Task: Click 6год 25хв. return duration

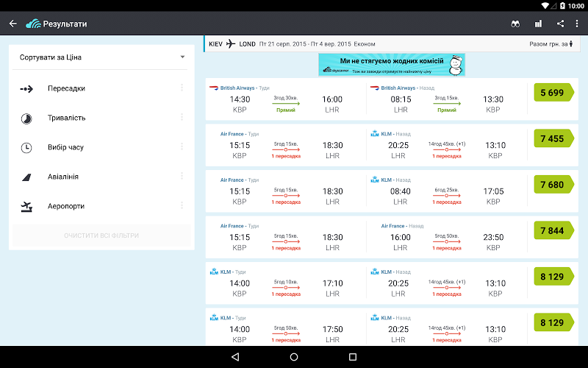Action: pyautogui.click(x=447, y=190)
